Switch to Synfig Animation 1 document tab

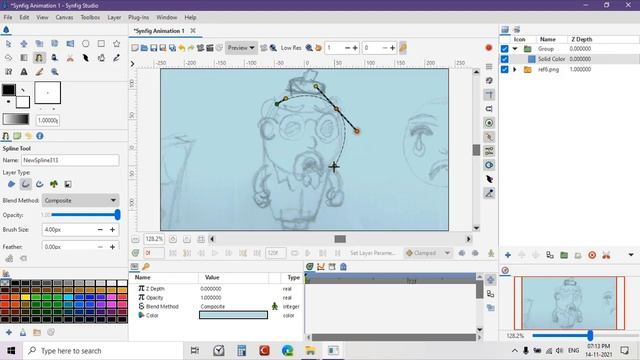click(159, 31)
